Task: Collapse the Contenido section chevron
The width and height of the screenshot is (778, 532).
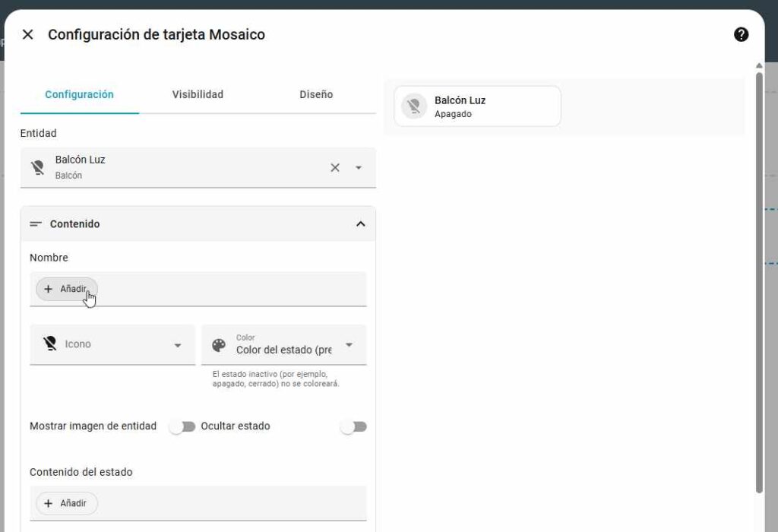Action: point(360,224)
